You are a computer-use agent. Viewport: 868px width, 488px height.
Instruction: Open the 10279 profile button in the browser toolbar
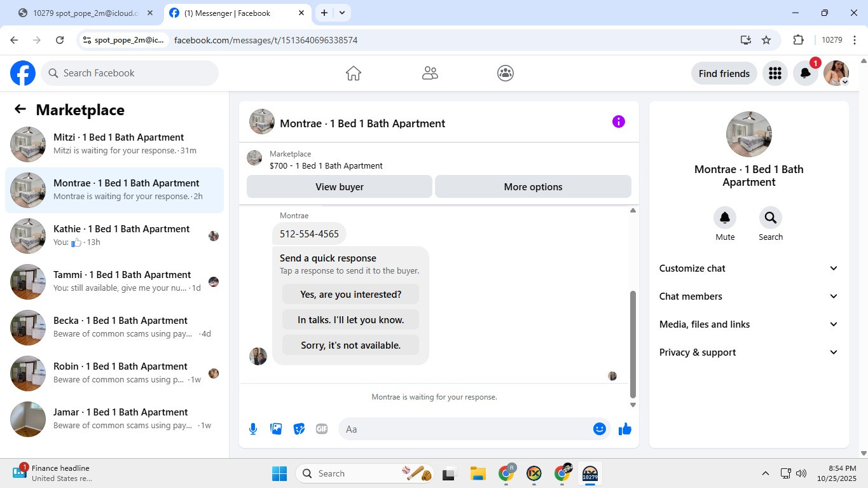[832, 40]
